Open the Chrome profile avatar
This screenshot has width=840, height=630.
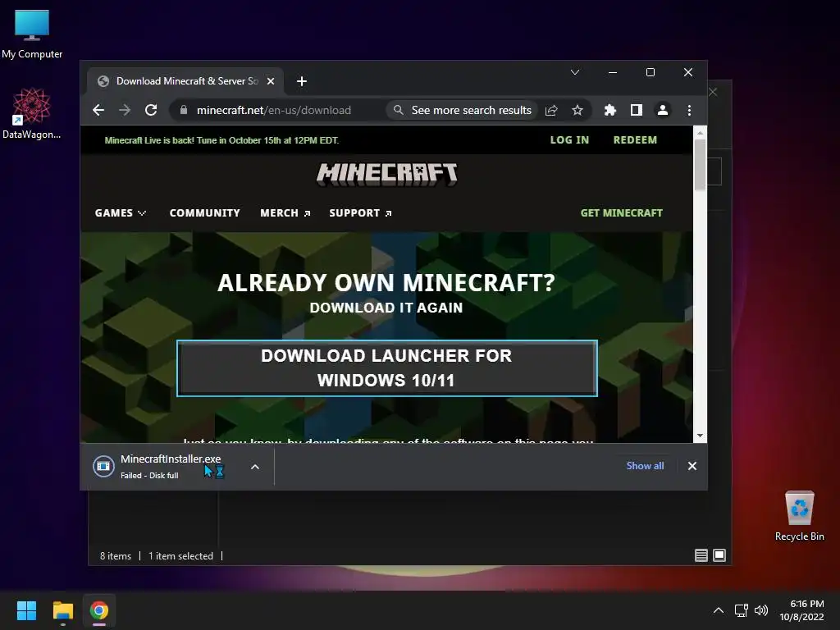click(663, 111)
